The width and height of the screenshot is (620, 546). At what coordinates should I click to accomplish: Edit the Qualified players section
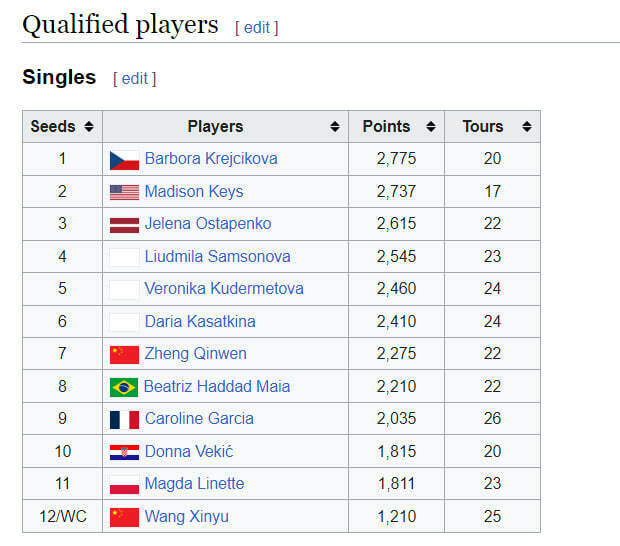[x=257, y=28]
